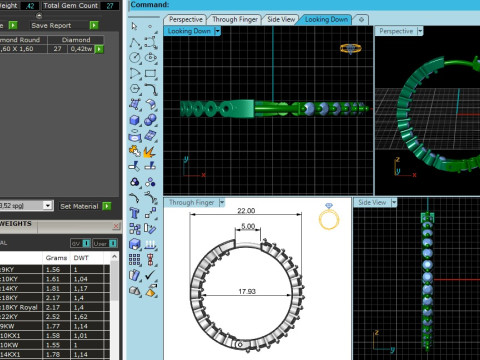Select the solid box tool
The image size is (480, 360).
(x=135, y=120)
